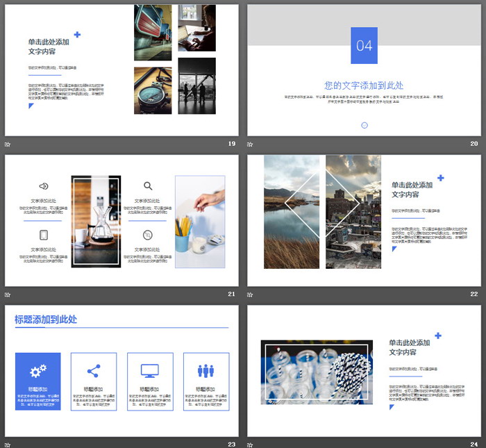Click the monitor icon on slide 23
This screenshot has height=448, width=486.
coord(149,370)
